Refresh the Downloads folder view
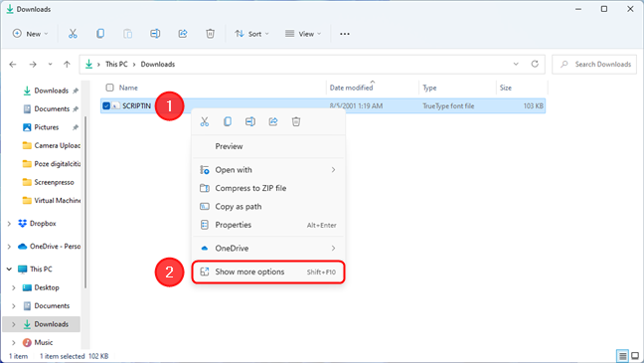Screen dimensions: 644x363 tap(535, 64)
